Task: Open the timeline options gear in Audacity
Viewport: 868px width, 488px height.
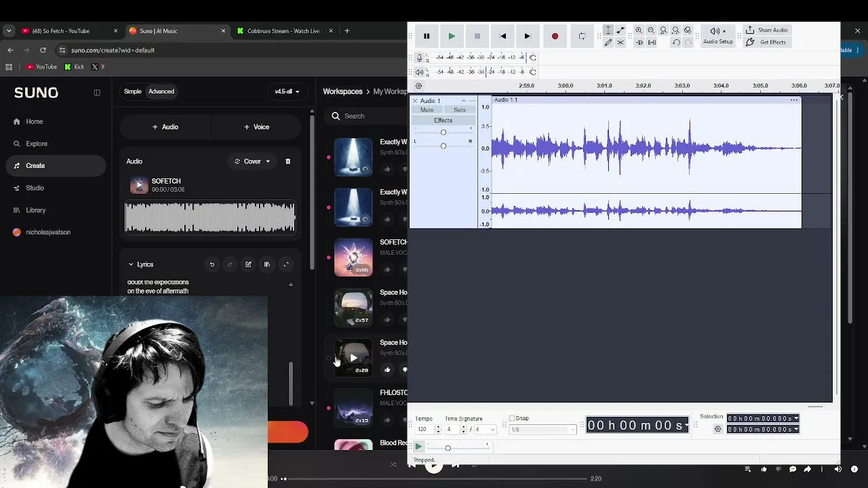Action: coord(418,86)
